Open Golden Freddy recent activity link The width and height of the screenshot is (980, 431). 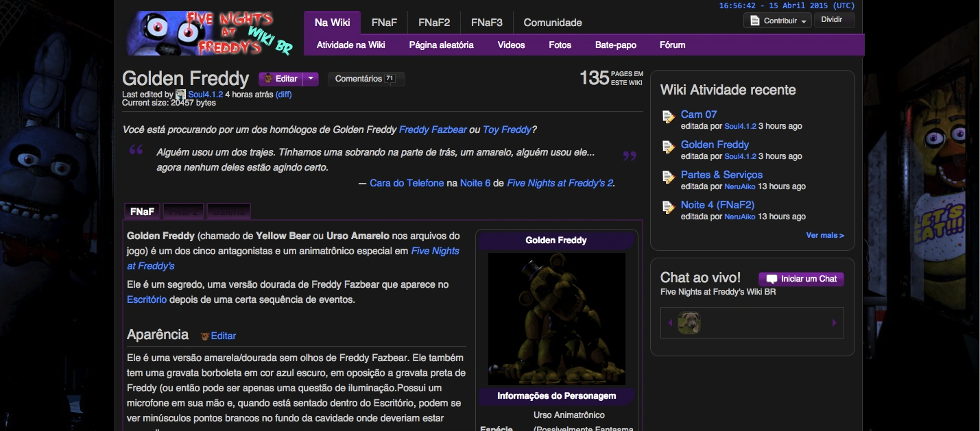(715, 144)
